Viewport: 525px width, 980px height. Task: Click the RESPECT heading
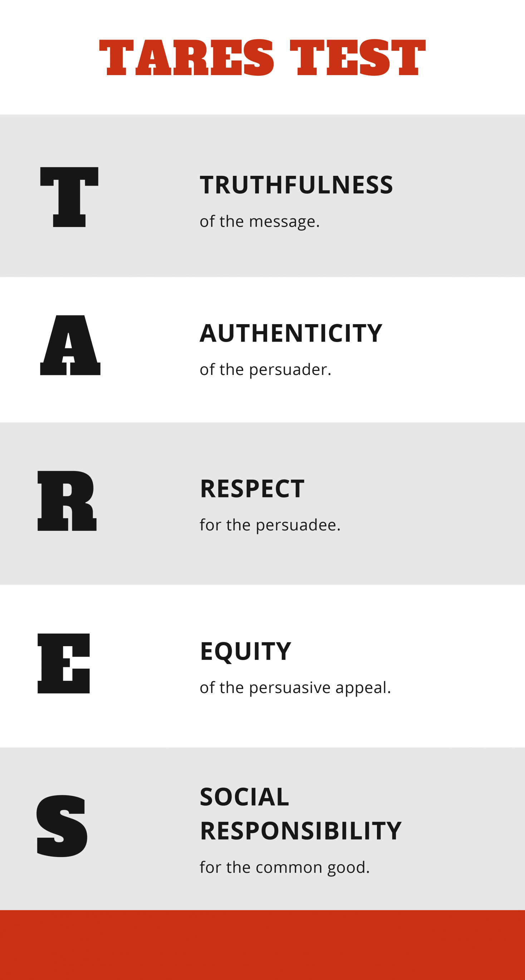point(252,489)
